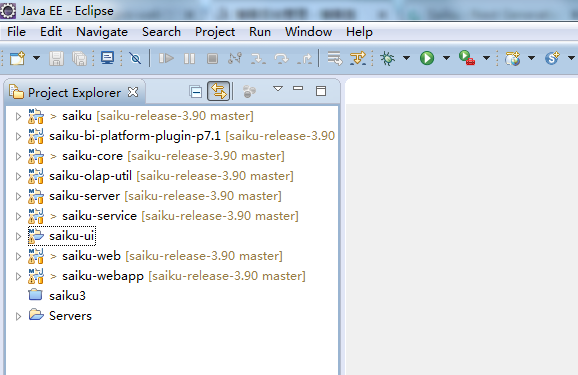
Task: Click the Resume debug icon
Action: click(166, 58)
